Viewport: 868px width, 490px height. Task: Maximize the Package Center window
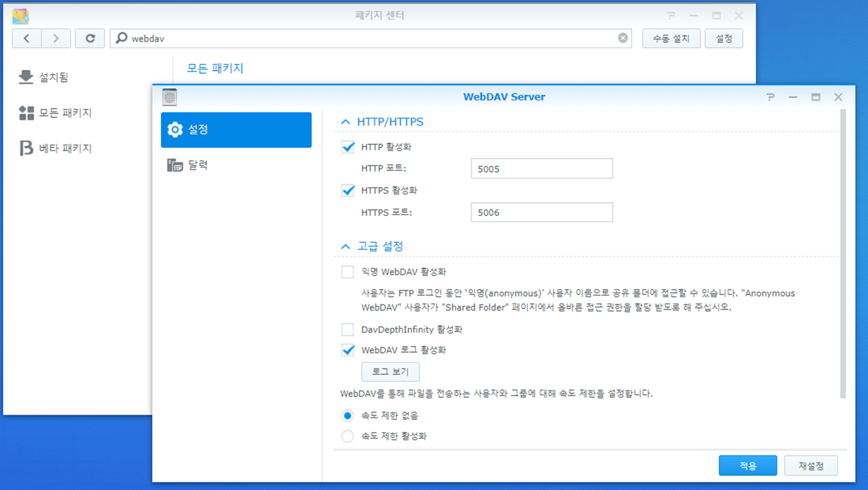[716, 16]
